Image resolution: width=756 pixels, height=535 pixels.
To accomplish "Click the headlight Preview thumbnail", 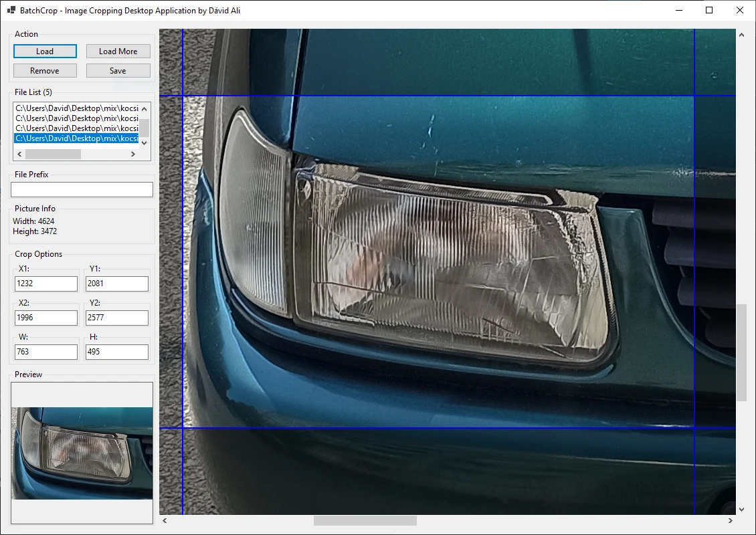I will tap(82, 453).
